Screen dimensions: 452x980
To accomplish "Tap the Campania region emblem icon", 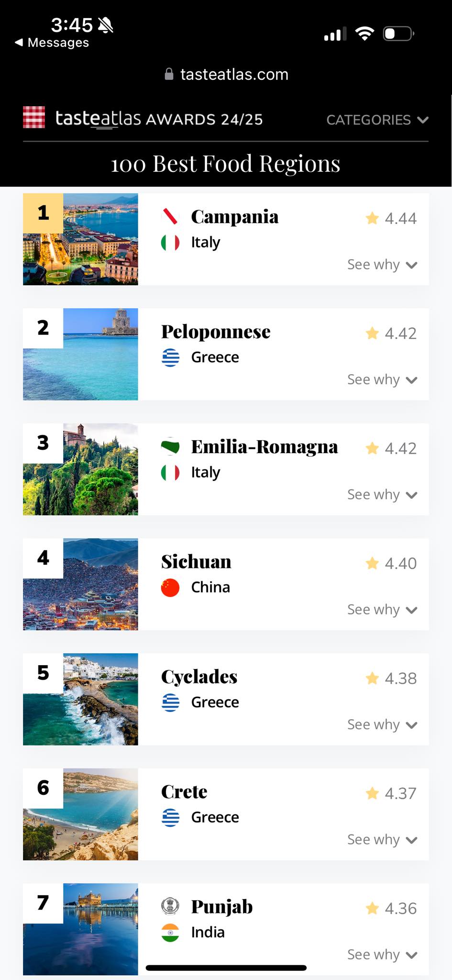I will [x=170, y=216].
